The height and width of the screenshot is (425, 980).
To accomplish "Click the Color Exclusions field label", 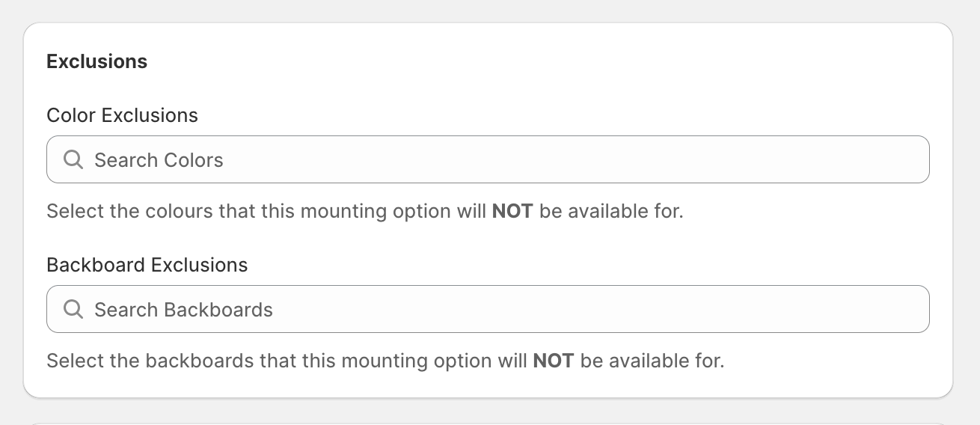I will point(122,115).
